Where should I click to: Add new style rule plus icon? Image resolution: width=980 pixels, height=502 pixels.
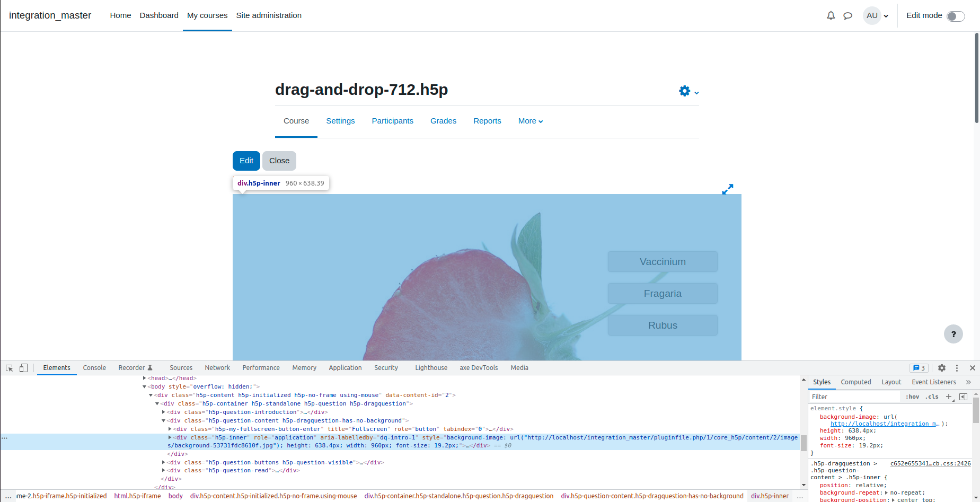pyautogui.click(x=949, y=397)
